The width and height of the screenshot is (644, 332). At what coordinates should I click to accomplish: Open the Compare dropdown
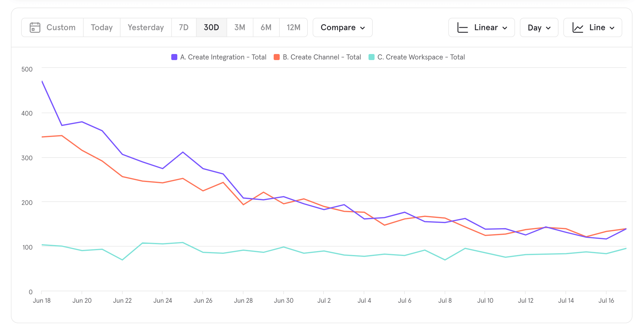click(x=343, y=27)
